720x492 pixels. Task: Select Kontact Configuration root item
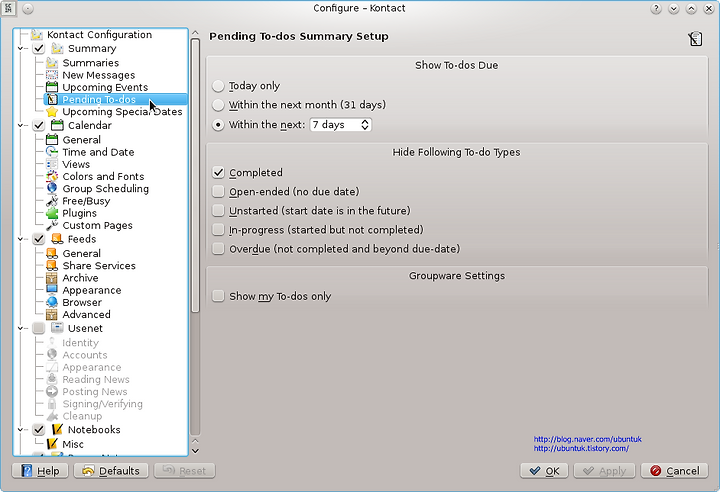pos(99,34)
